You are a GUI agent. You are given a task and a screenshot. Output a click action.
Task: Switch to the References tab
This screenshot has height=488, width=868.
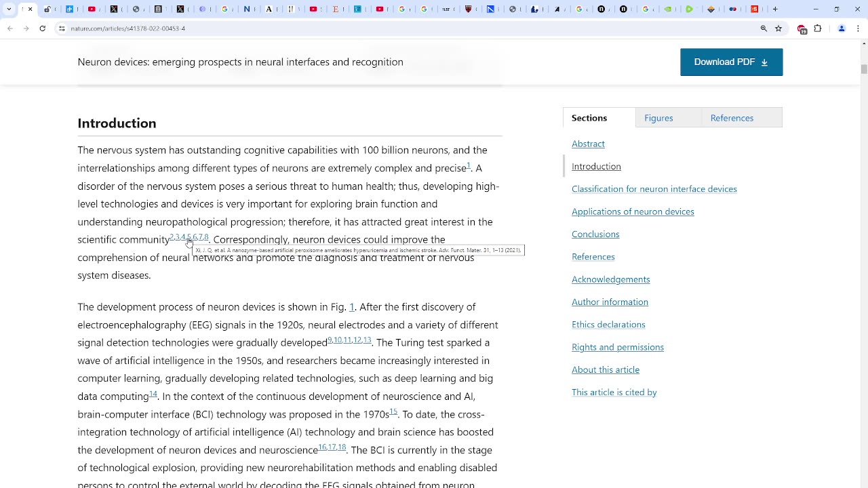(742, 118)
